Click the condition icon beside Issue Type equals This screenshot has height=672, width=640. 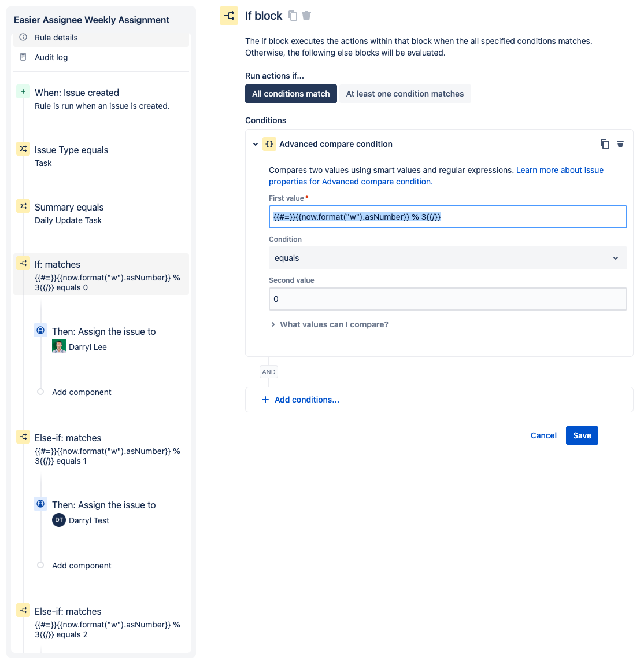coord(23,149)
